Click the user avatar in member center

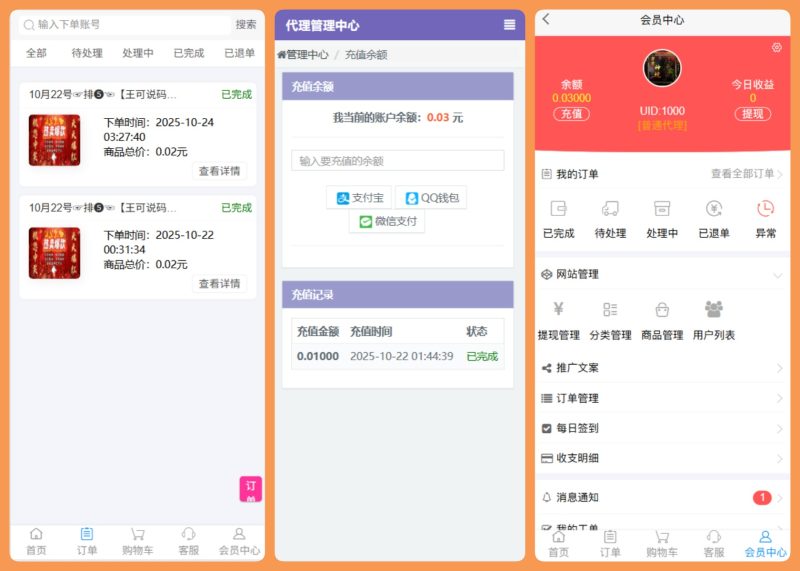point(662,68)
